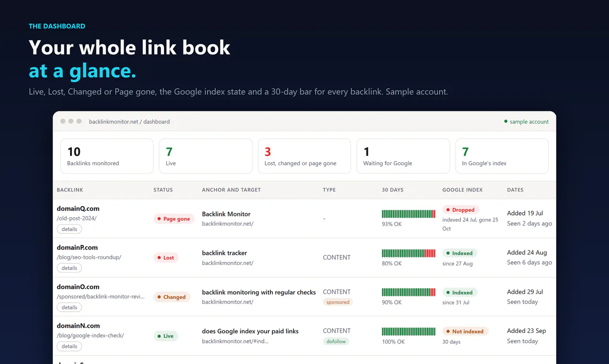Click the Page gone status badge
609x364 pixels.
pyautogui.click(x=174, y=219)
